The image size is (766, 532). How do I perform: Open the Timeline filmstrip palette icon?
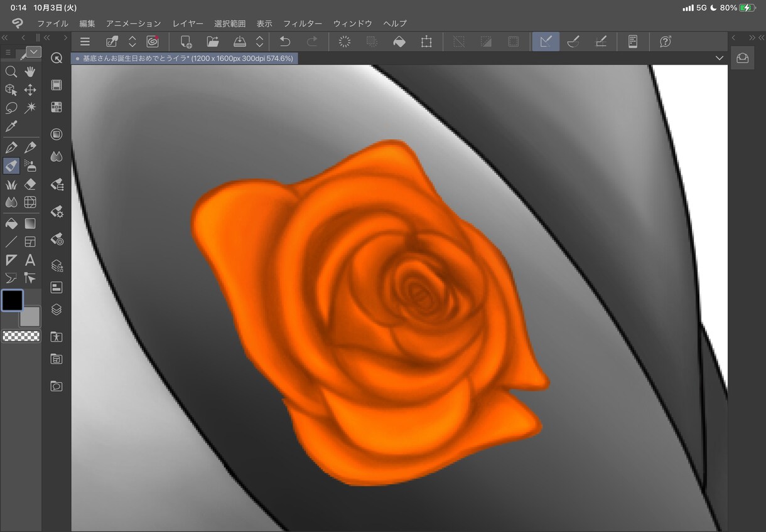click(x=57, y=85)
